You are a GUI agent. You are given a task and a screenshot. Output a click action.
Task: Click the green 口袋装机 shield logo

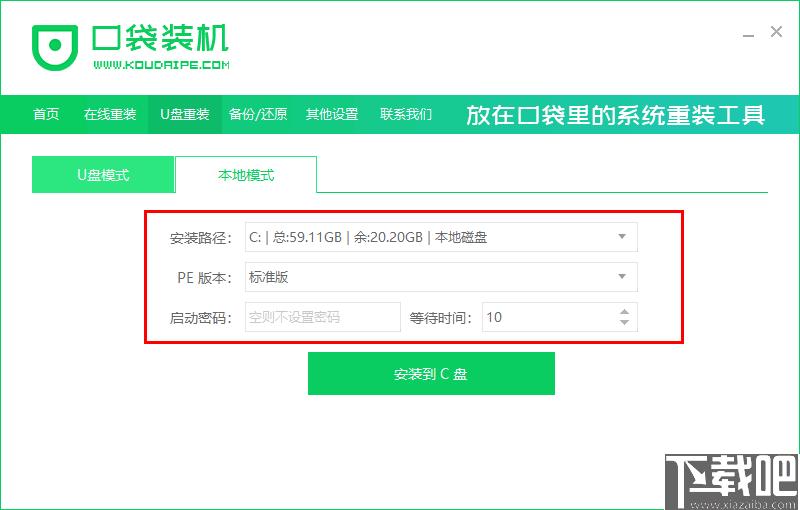[x=55, y=47]
